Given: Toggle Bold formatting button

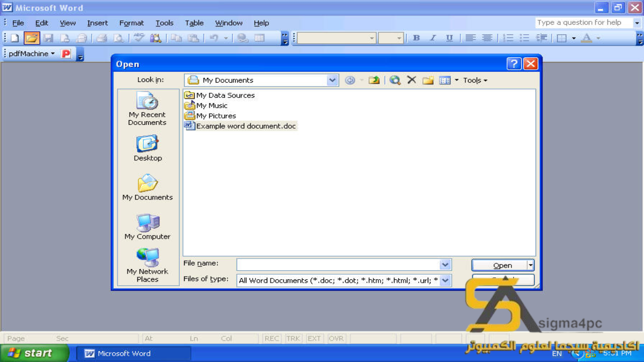Looking at the screenshot, I should tap(416, 38).
